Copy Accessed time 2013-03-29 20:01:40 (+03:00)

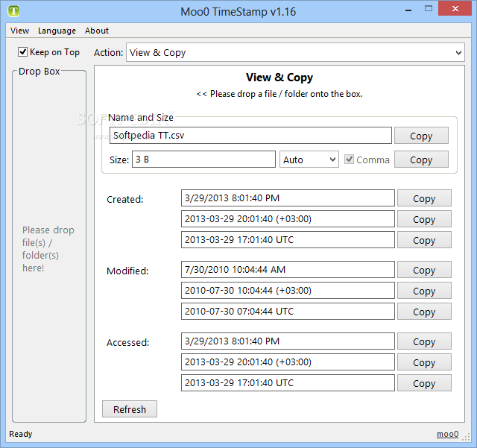pyautogui.click(x=424, y=362)
